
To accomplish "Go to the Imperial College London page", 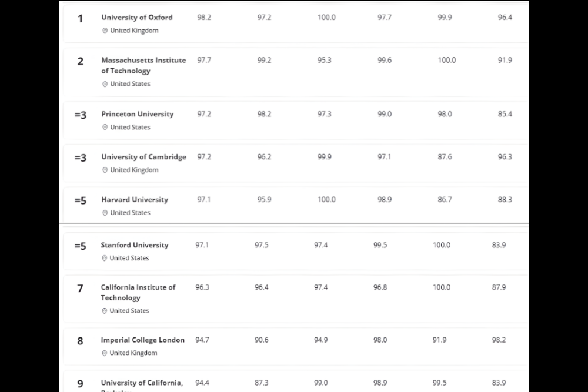I will pos(143,340).
